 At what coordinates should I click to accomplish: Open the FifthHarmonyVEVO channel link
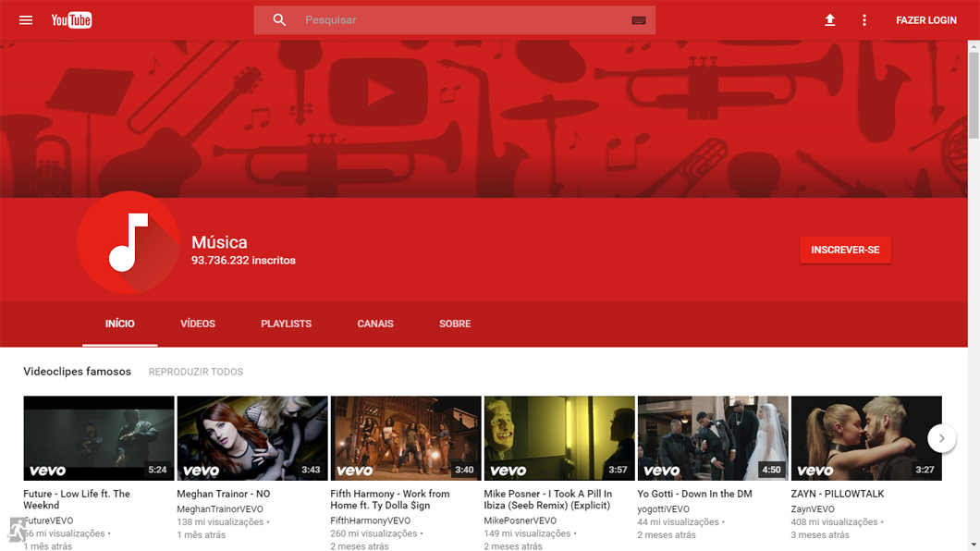pos(370,520)
